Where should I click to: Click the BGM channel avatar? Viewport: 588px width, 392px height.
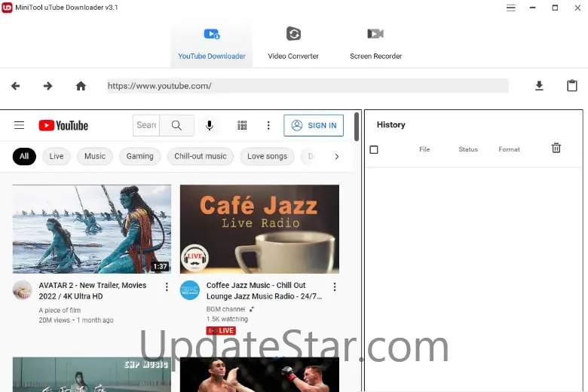coord(190,290)
